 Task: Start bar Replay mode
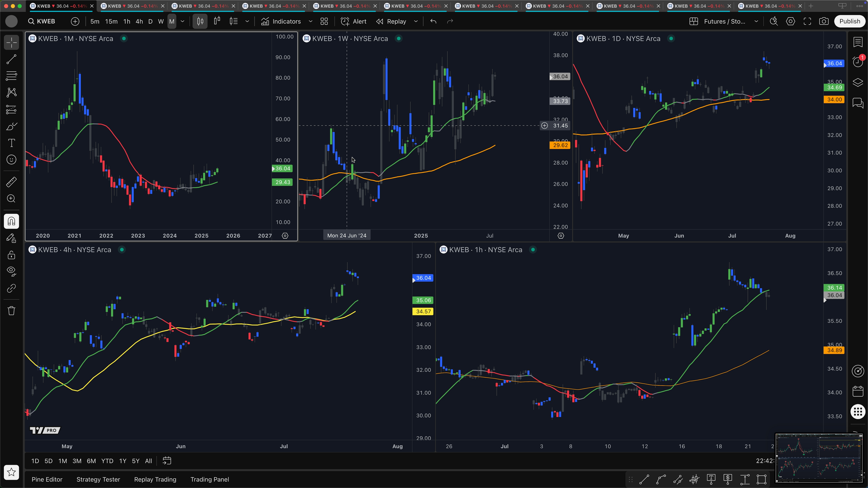coord(391,21)
